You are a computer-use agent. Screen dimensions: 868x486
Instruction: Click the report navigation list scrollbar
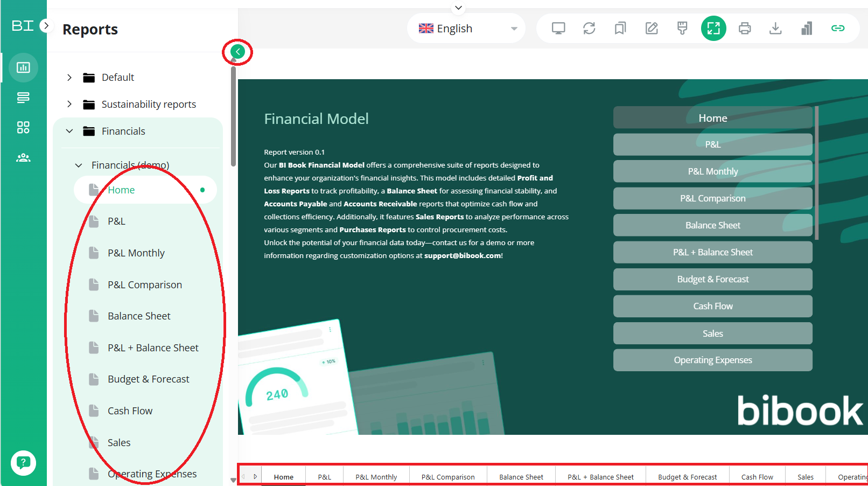click(817, 173)
